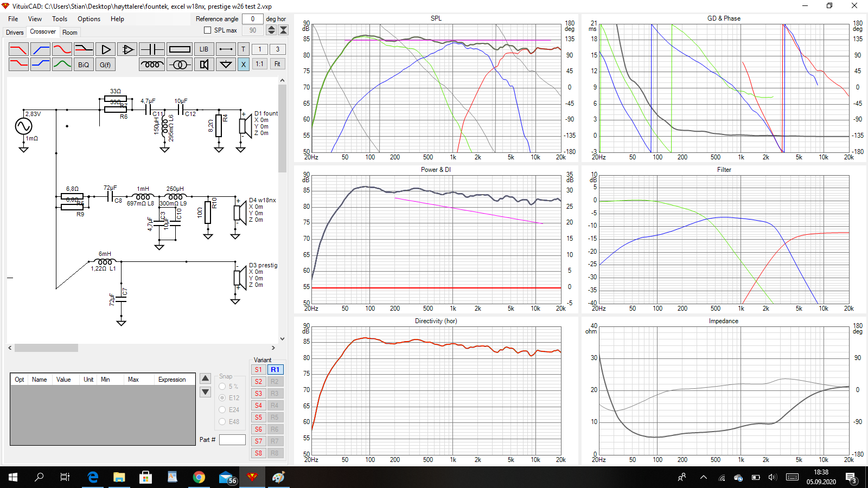The image size is (868, 488).
Task: Place a ground symbol component
Action: [x=226, y=65]
